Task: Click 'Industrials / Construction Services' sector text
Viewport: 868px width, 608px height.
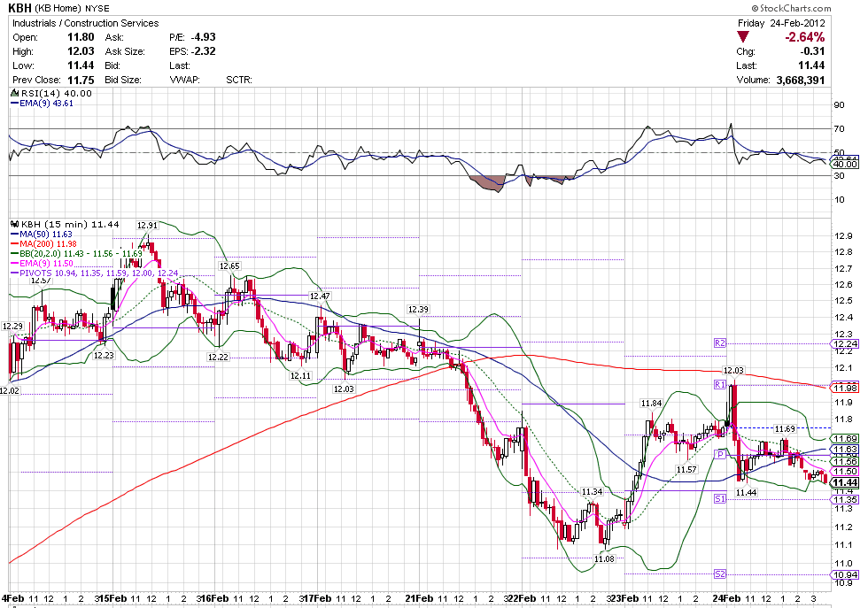Action: (x=85, y=23)
